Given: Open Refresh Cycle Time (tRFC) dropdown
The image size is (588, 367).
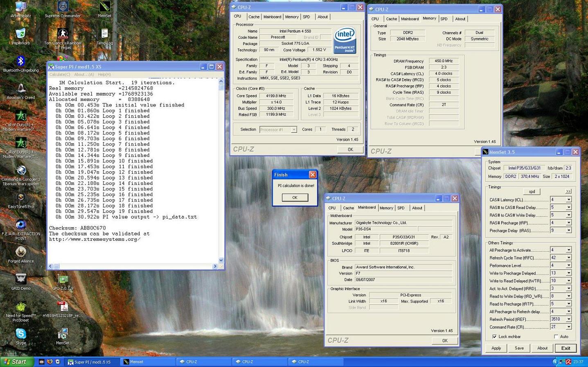Looking at the screenshot, I should point(569,257).
